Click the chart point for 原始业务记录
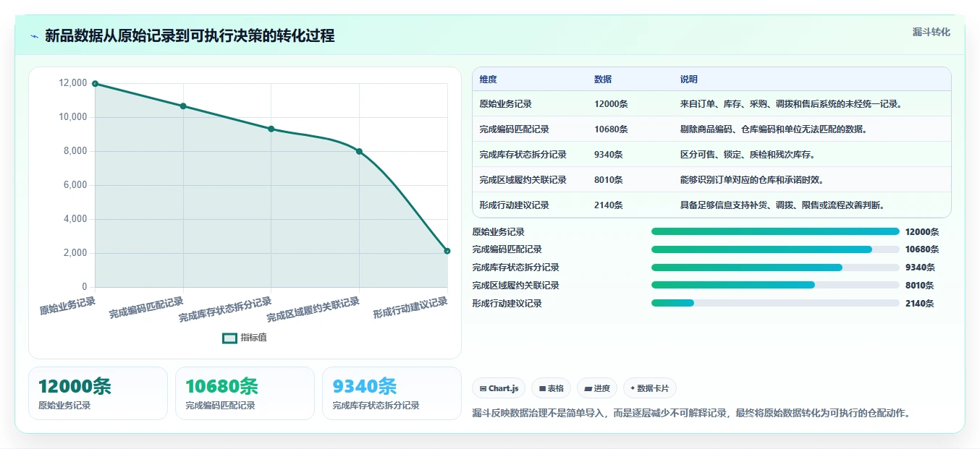The image size is (980, 449). pos(96,84)
